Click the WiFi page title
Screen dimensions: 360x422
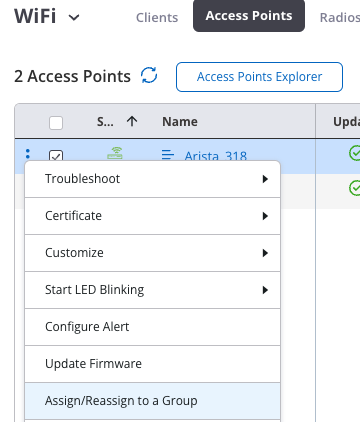(x=35, y=16)
